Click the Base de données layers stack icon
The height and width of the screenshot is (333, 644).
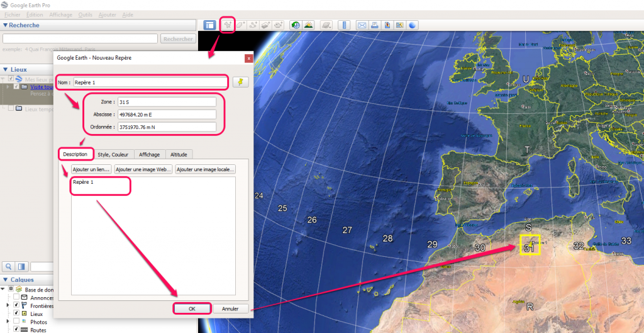pyautogui.click(x=19, y=290)
